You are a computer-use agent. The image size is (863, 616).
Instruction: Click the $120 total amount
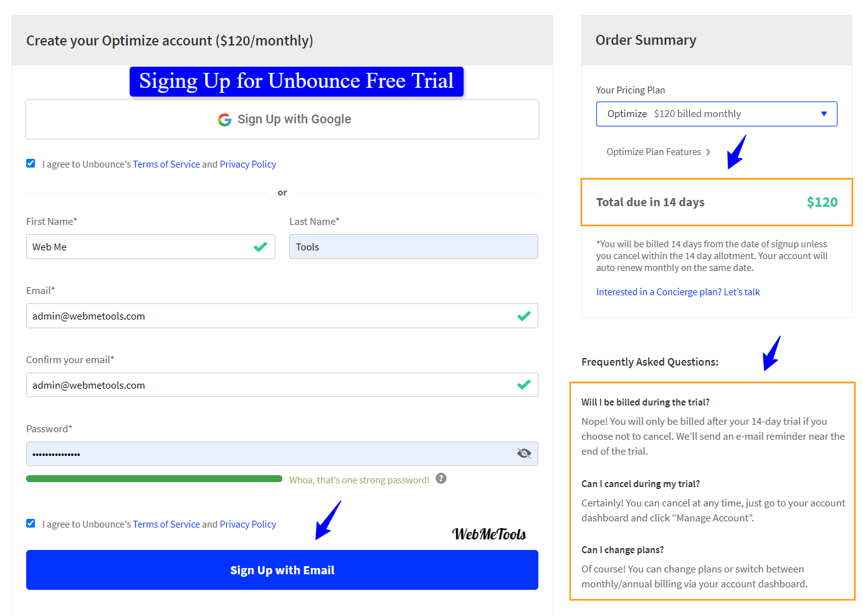tap(822, 202)
